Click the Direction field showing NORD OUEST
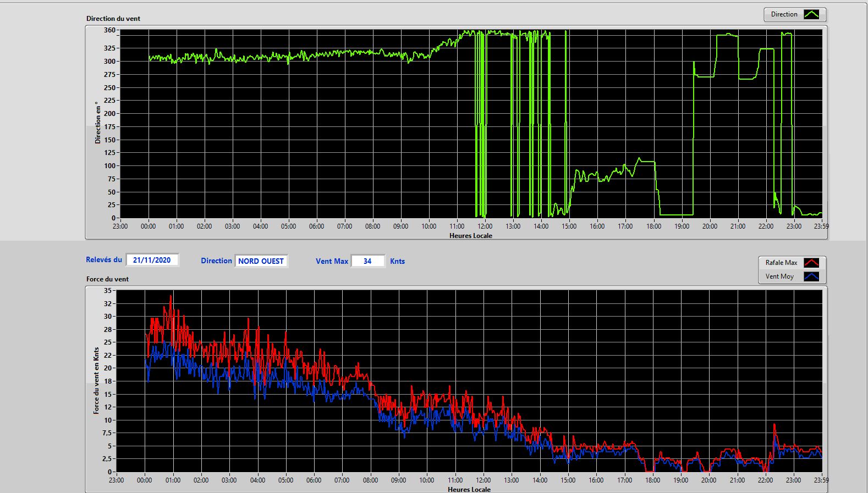The height and width of the screenshot is (493, 868). tap(261, 261)
